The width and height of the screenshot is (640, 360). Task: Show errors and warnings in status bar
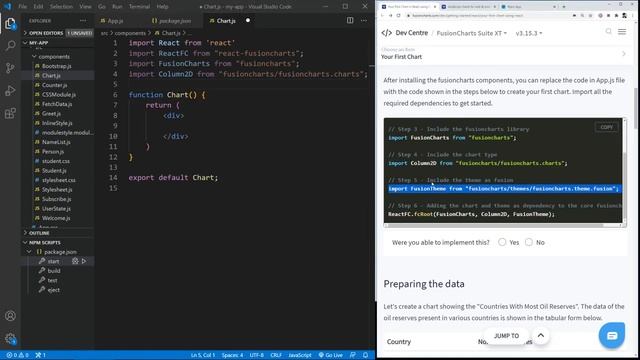(x=17, y=355)
